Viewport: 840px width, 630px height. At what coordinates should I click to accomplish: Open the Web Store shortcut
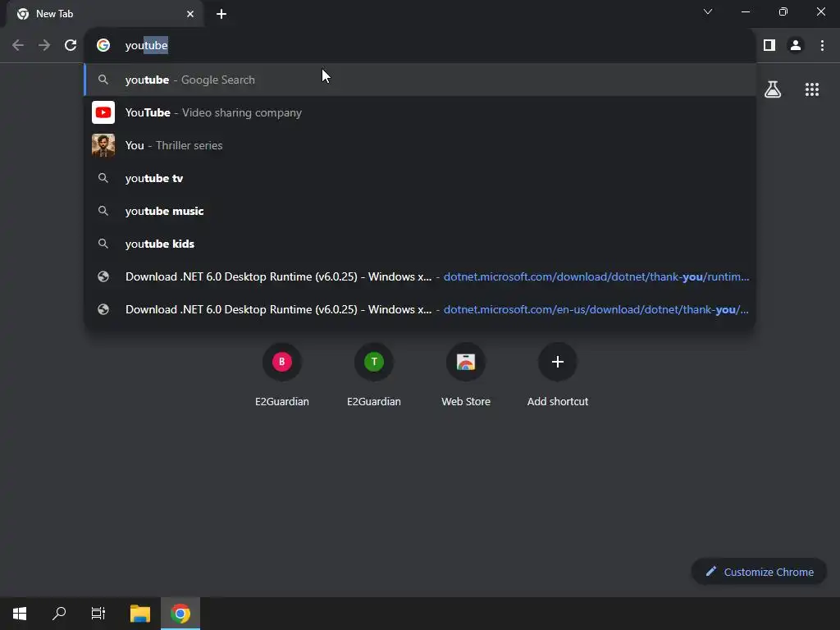(x=466, y=375)
